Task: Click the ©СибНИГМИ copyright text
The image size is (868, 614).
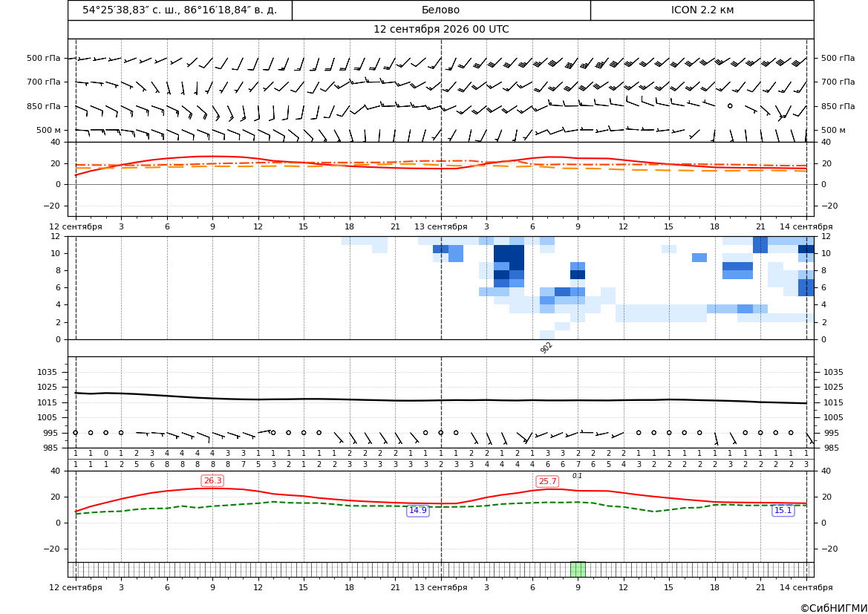Action: (833, 608)
